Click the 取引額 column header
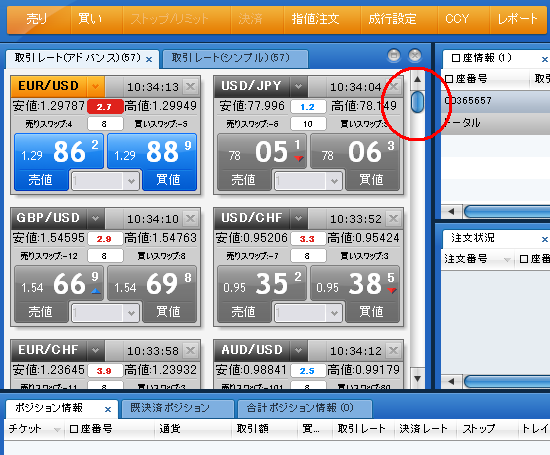This screenshot has height=455, width=550. [264, 429]
